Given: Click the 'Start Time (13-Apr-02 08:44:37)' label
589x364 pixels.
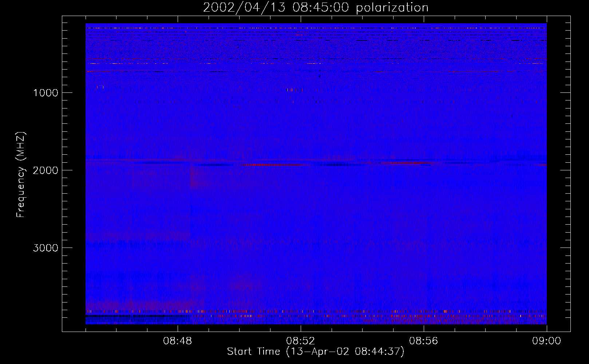Looking at the screenshot, I should pyautogui.click(x=316, y=352).
